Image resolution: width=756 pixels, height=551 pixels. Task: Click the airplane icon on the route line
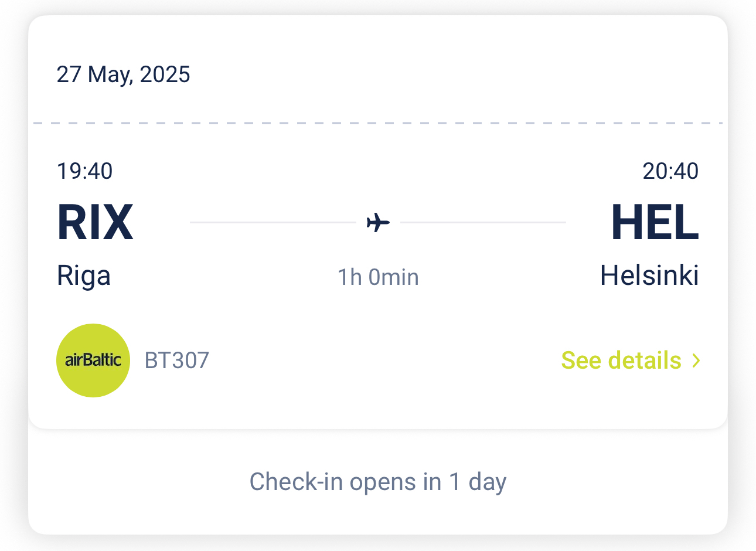(378, 223)
